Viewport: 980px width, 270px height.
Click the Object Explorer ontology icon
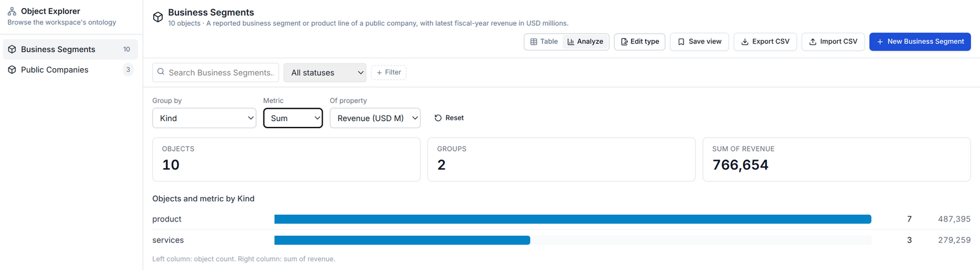pos(12,11)
